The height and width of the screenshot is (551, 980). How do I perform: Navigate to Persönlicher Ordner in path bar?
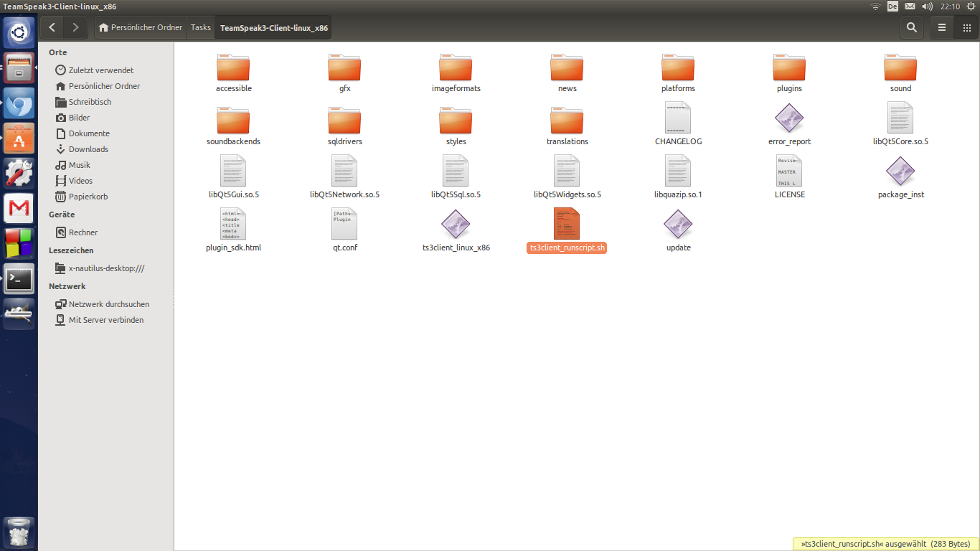[x=141, y=27]
